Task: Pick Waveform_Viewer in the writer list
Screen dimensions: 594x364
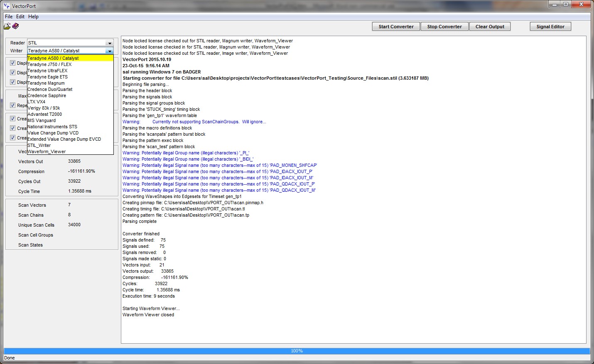Action: click(47, 151)
